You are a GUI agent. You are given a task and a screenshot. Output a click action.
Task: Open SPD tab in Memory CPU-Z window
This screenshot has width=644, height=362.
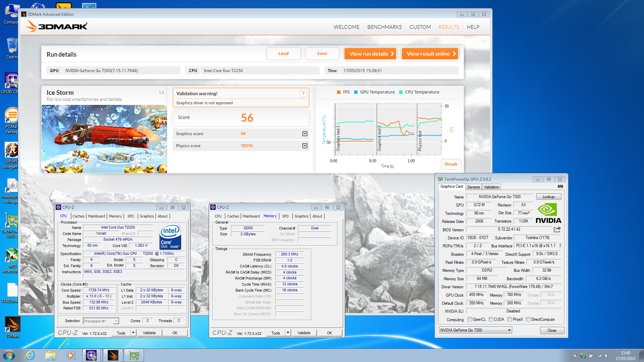click(285, 216)
